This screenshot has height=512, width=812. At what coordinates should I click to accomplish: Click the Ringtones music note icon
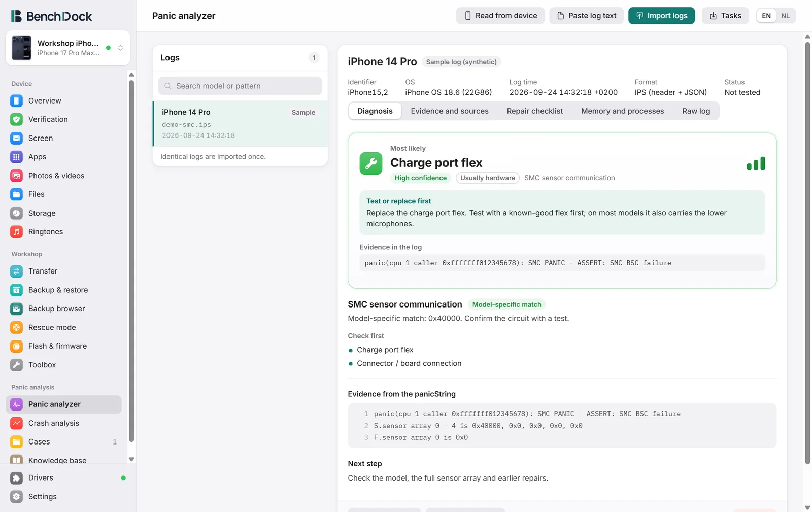pyautogui.click(x=16, y=232)
